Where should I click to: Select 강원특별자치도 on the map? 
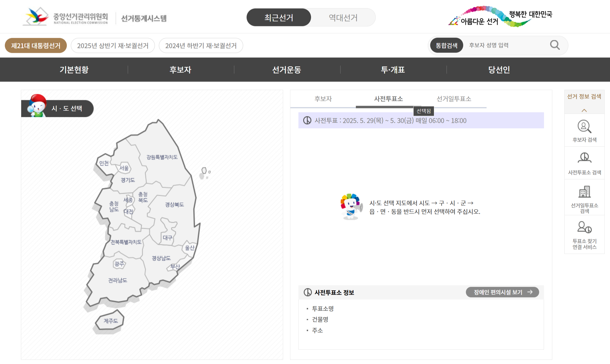(162, 157)
